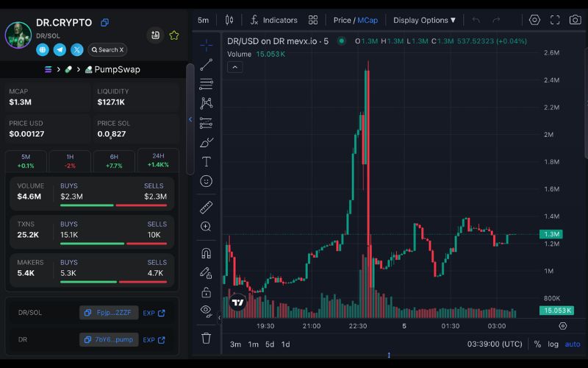Collapse the chart legend chevron
Image resolution: width=588 pixels, height=368 pixels.
pos(235,67)
